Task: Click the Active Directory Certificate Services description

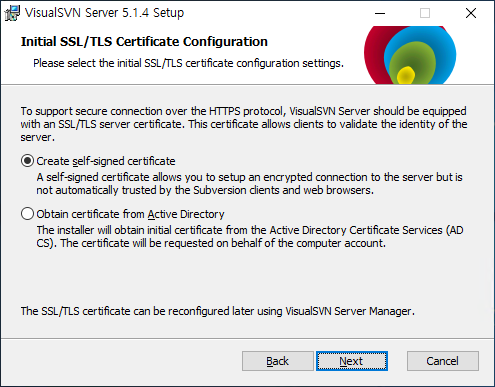Action: [x=250, y=236]
